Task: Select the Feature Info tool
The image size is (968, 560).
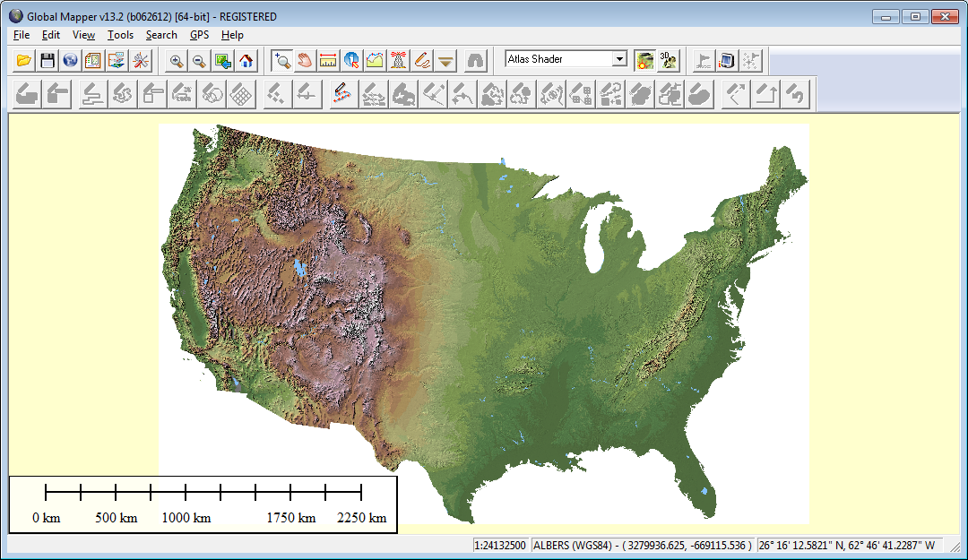Action: tap(352, 61)
